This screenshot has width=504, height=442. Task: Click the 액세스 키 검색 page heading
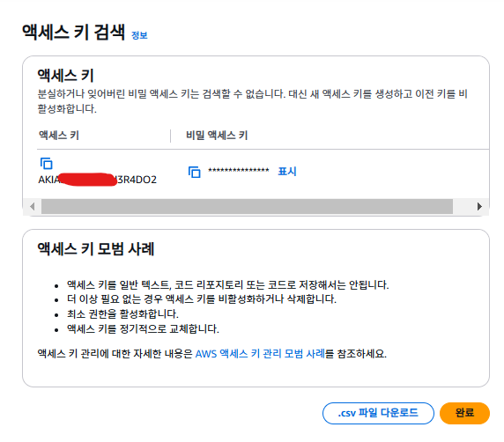point(74,33)
